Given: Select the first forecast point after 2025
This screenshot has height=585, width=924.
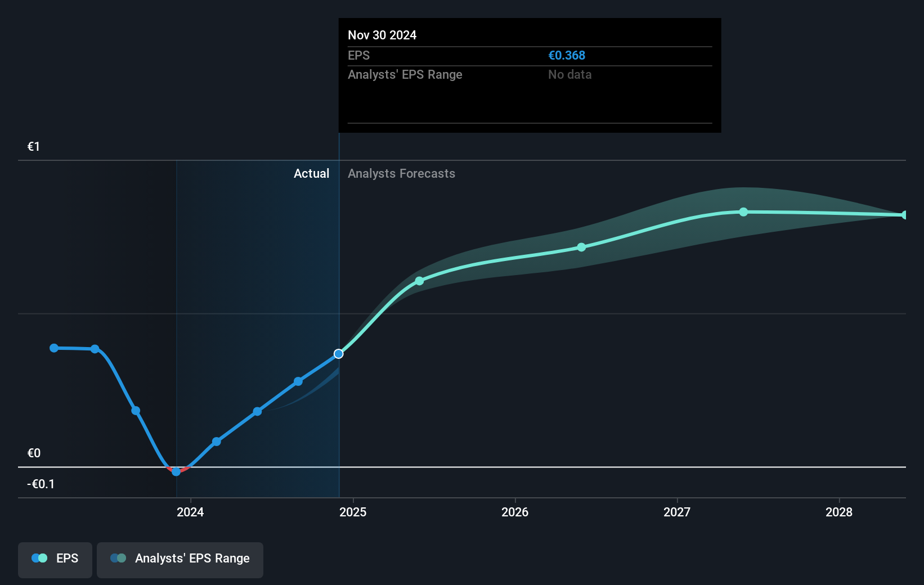Looking at the screenshot, I should (419, 281).
